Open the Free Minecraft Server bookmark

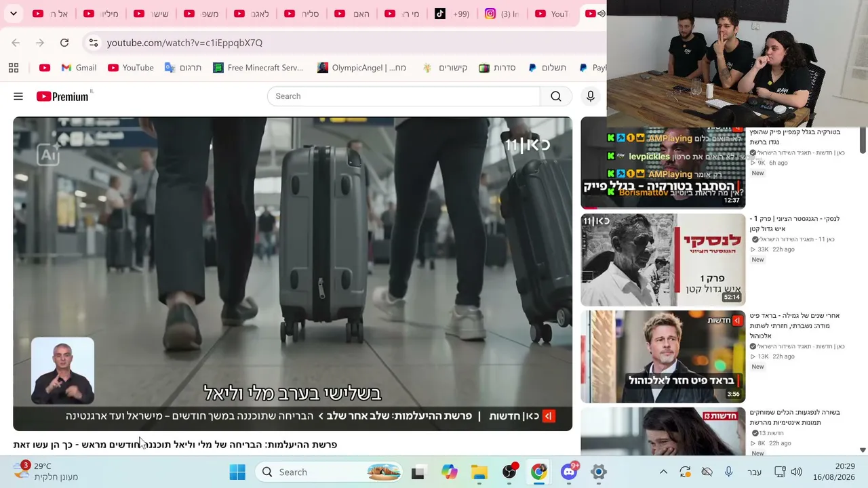click(x=258, y=68)
